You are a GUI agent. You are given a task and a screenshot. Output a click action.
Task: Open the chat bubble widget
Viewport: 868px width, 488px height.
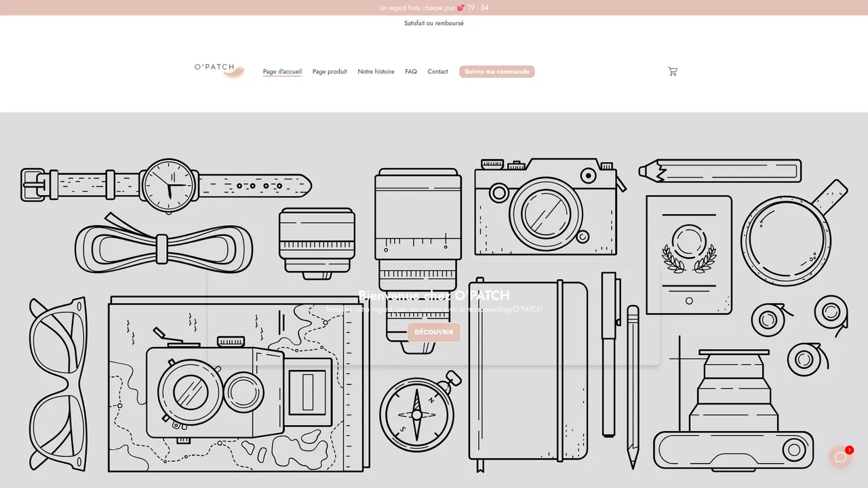point(841,457)
